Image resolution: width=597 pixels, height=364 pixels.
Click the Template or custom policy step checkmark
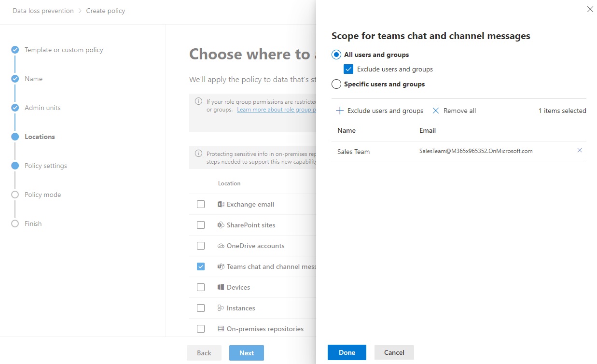click(15, 50)
